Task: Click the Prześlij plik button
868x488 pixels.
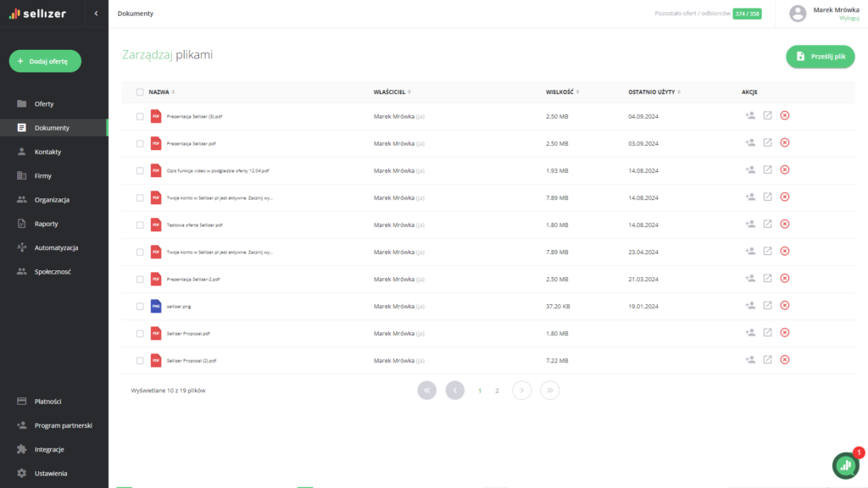Action: (x=820, y=55)
